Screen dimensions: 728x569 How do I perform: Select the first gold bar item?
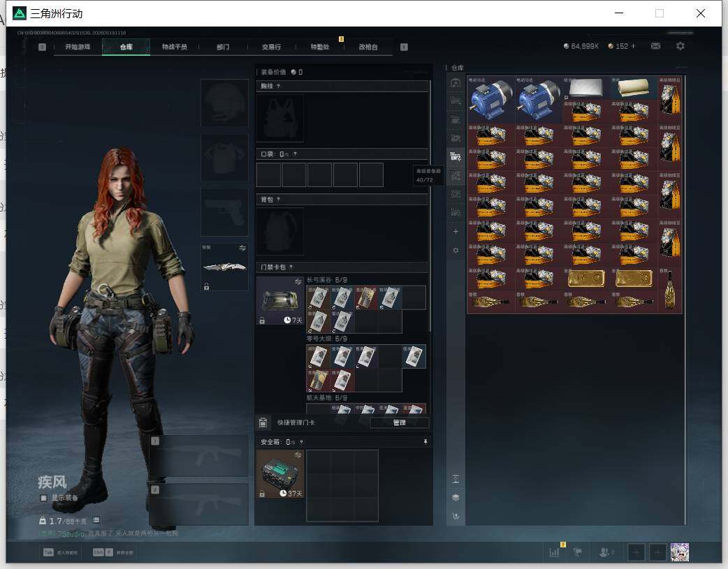586,279
